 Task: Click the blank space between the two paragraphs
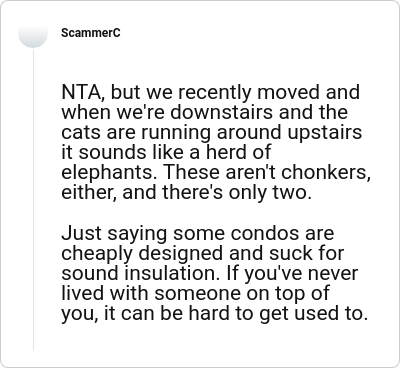[216, 213]
